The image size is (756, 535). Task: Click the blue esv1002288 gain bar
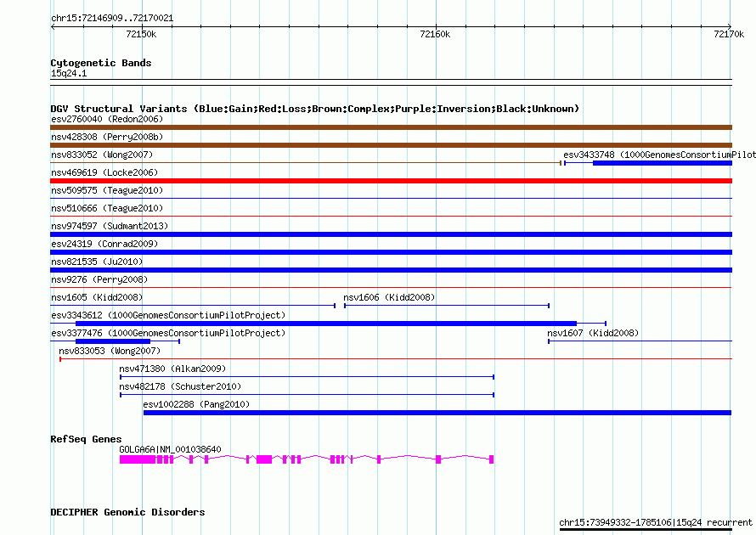pos(437,413)
